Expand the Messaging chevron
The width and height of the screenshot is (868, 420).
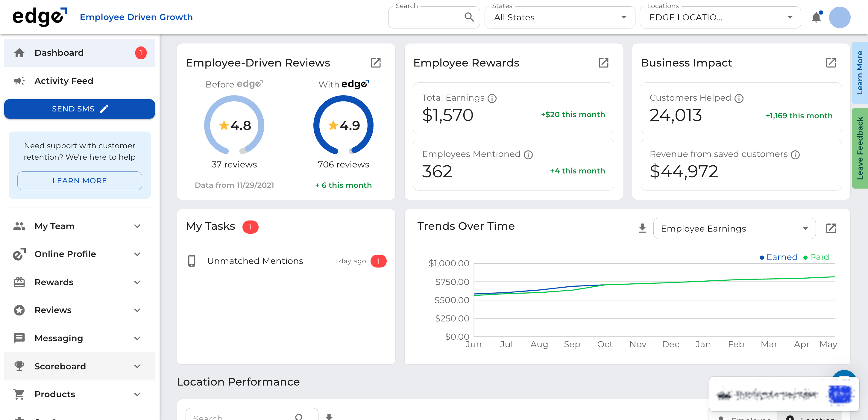(x=137, y=338)
